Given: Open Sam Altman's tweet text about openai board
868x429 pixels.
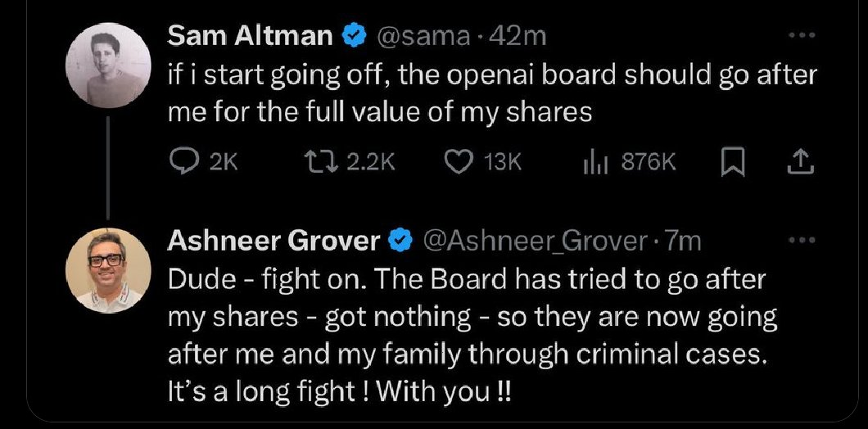Looking at the screenshot, I should point(491,93).
